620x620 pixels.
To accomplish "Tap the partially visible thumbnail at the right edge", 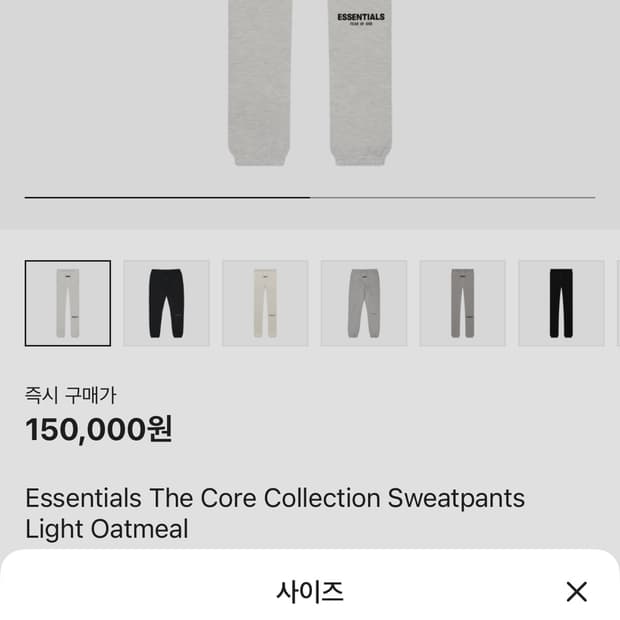I will (617, 303).
